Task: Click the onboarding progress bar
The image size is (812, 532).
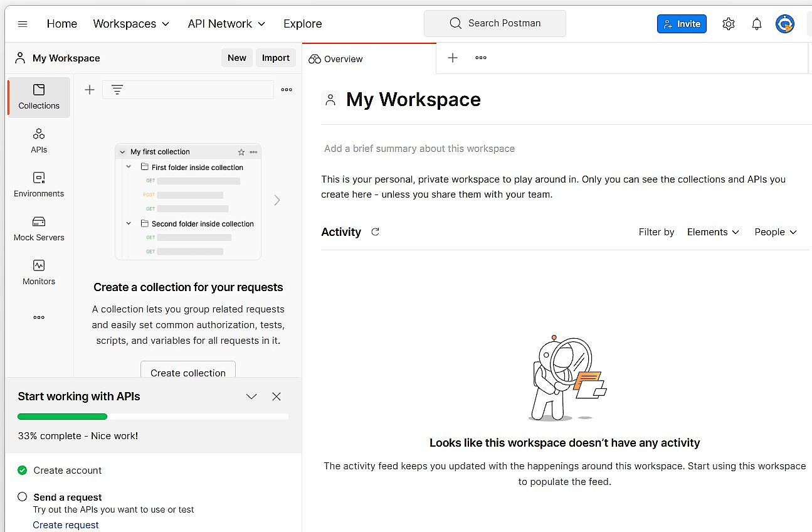Action: point(152,416)
